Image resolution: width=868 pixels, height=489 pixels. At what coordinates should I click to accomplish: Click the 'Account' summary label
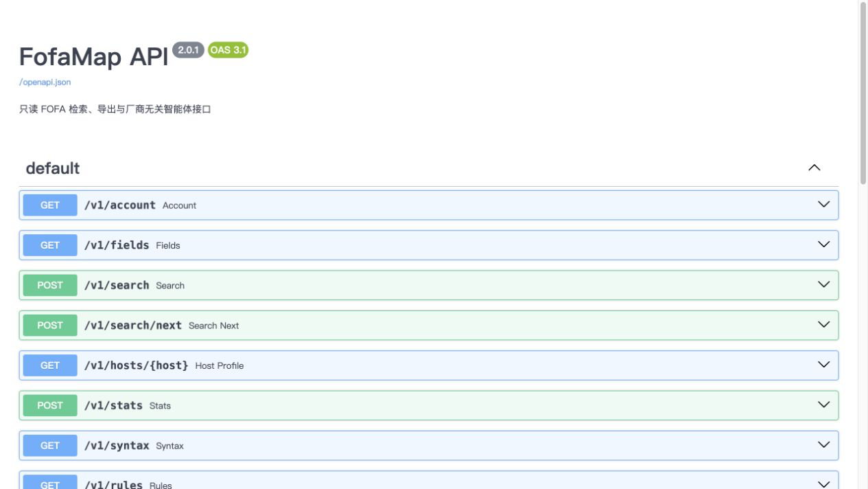179,205
